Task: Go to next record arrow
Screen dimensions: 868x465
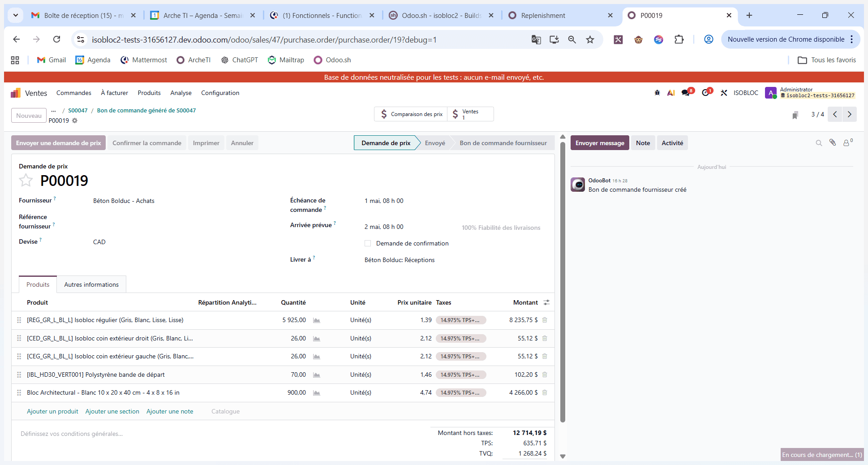Action: pyautogui.click(x=850, y=114)
